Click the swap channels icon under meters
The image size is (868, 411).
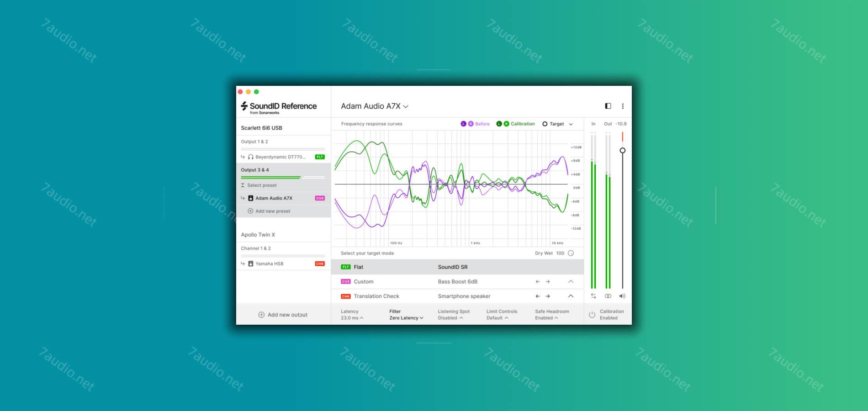click(x=593, y=296)
